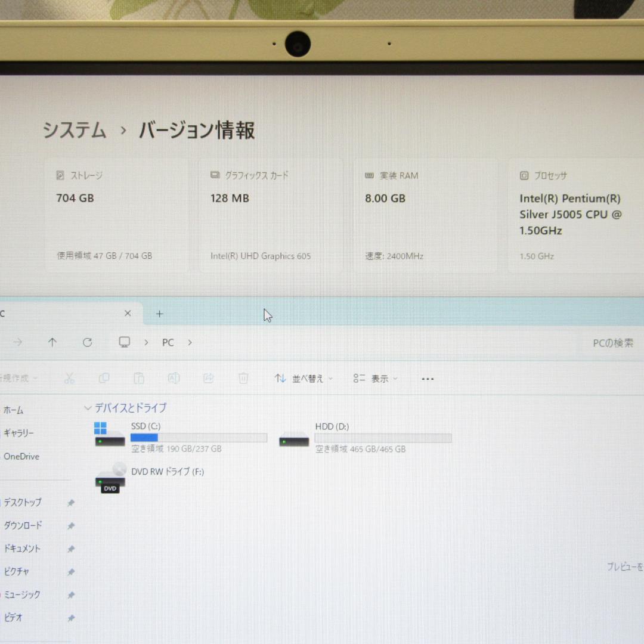644x644 pixels.
Task: Select the Cut icon in the toolbar
Action: [69, 378]
